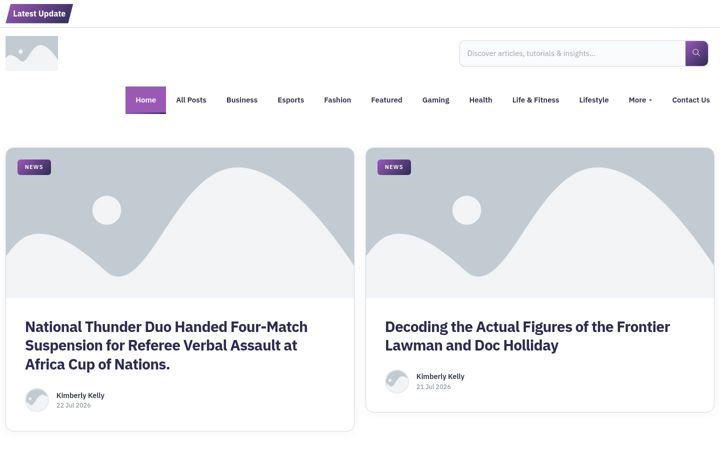Open Decoding the Frontier Lawman article headline

pos(527,336)
